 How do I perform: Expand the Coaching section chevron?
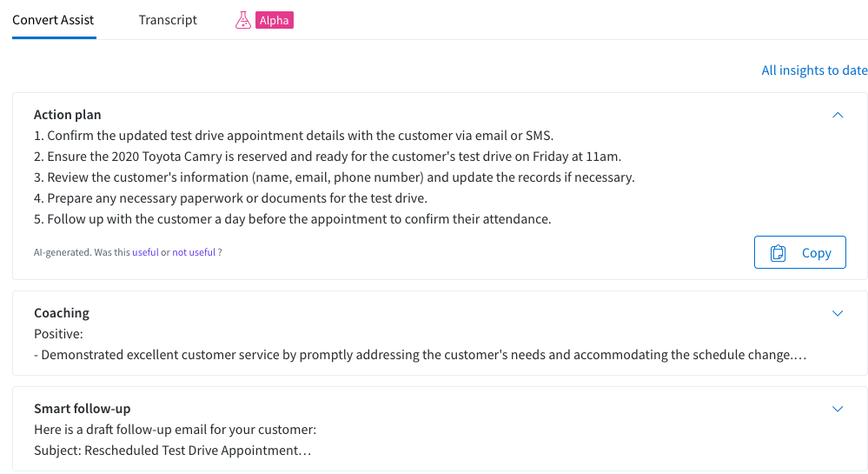pos(838,313)
